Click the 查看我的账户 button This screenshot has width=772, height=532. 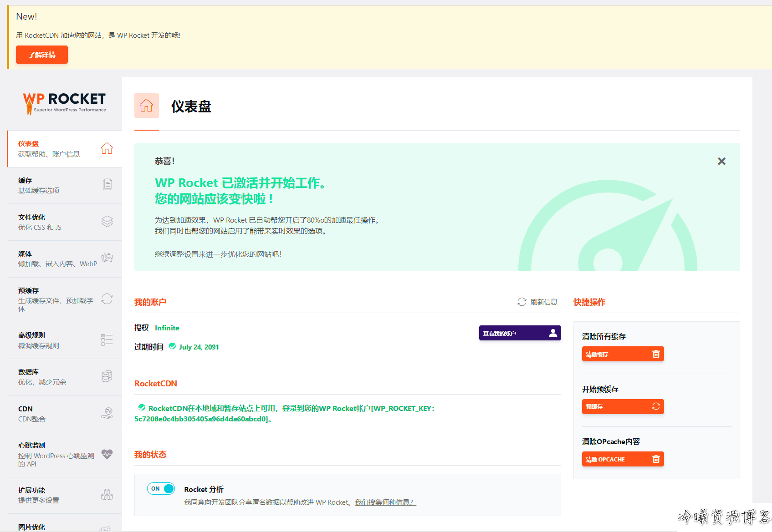pos(520,333)
